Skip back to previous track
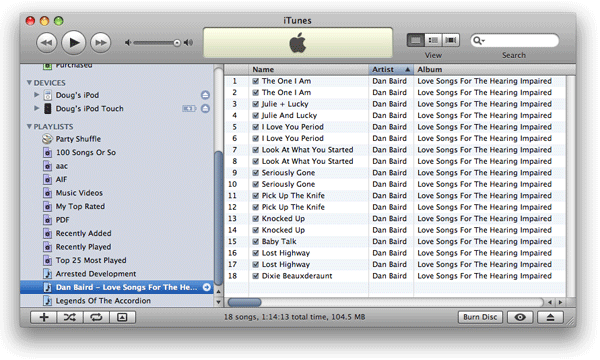 47,42
